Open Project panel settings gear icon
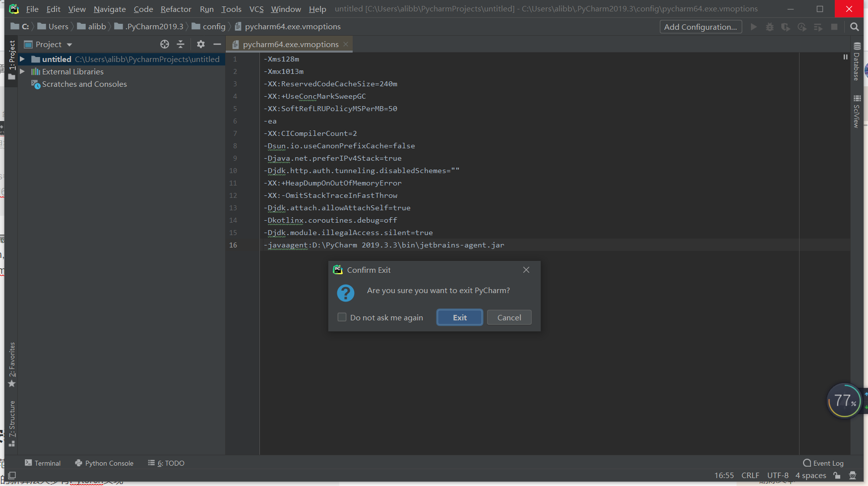 tap(200, 44)
